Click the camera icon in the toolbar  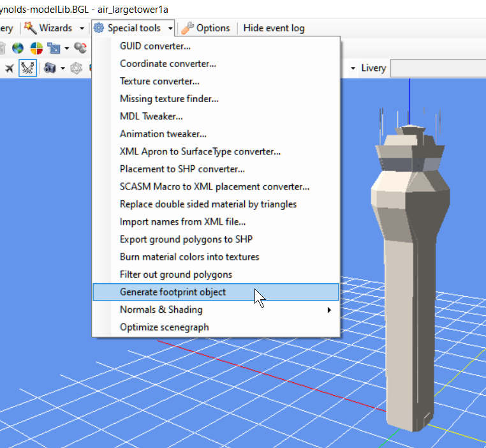pyautogui.click(x=50, y=68)
